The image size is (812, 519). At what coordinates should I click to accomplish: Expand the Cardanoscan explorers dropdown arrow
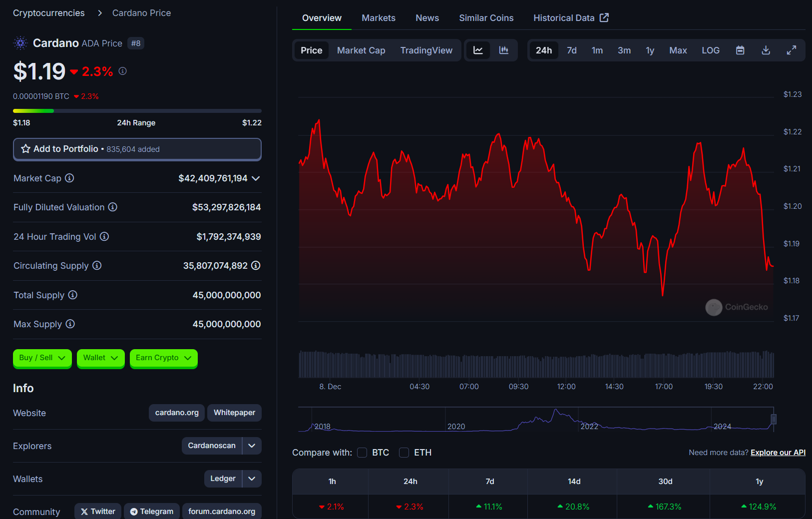[252, 446]
